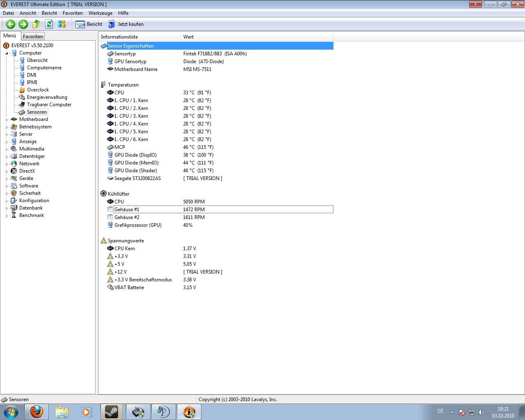The height and width of the screenshot is (420, 525).
Task: Click the Jetzt kaufen button
Action: [x=126, y=24]
